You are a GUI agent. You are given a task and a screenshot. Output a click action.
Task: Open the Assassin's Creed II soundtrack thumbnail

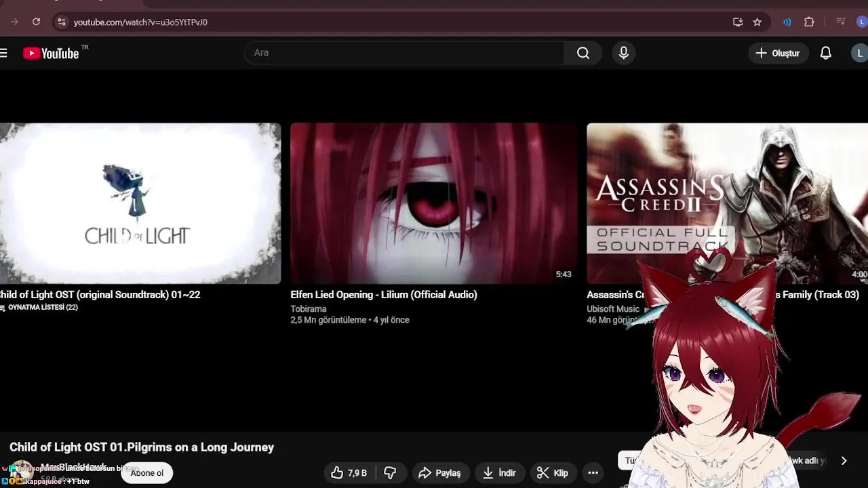(x=727, y=203)
